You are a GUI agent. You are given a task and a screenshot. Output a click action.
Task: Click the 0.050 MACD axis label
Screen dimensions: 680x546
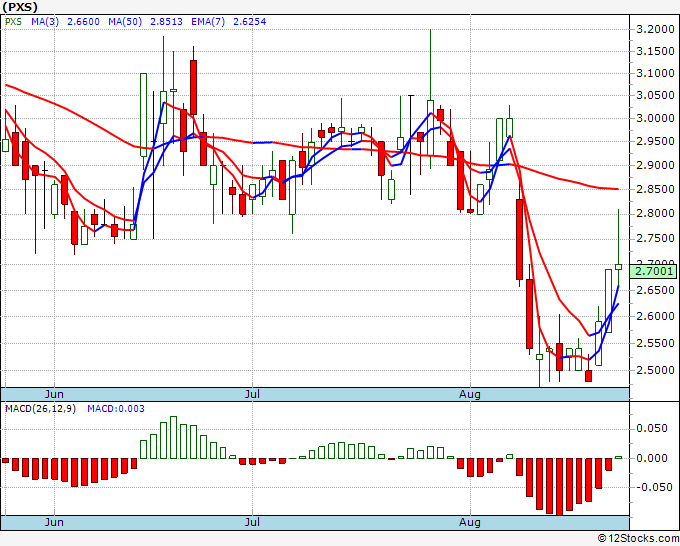[652, 428]
